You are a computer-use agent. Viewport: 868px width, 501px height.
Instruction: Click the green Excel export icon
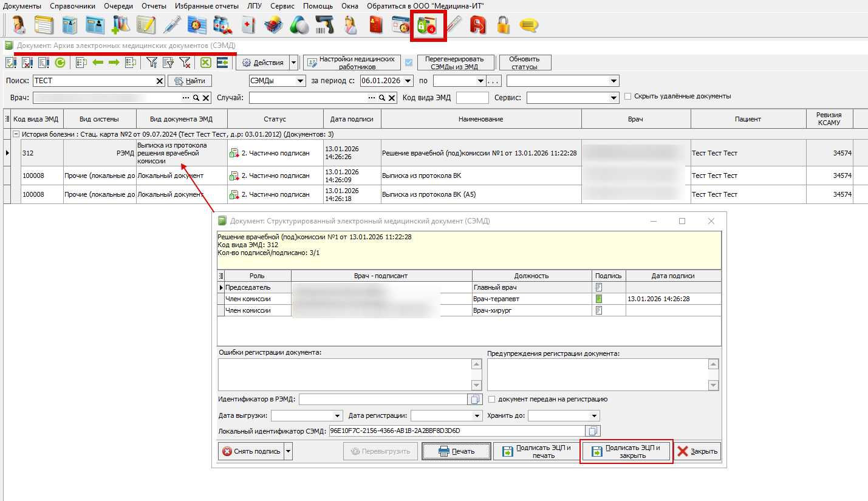pyautogui.click(x=205, y=63)
